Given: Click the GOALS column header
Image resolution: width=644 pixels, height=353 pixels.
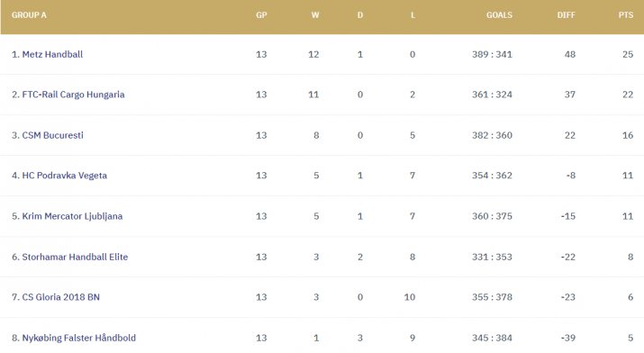Looking at the screenshot, I should (499, 15).
